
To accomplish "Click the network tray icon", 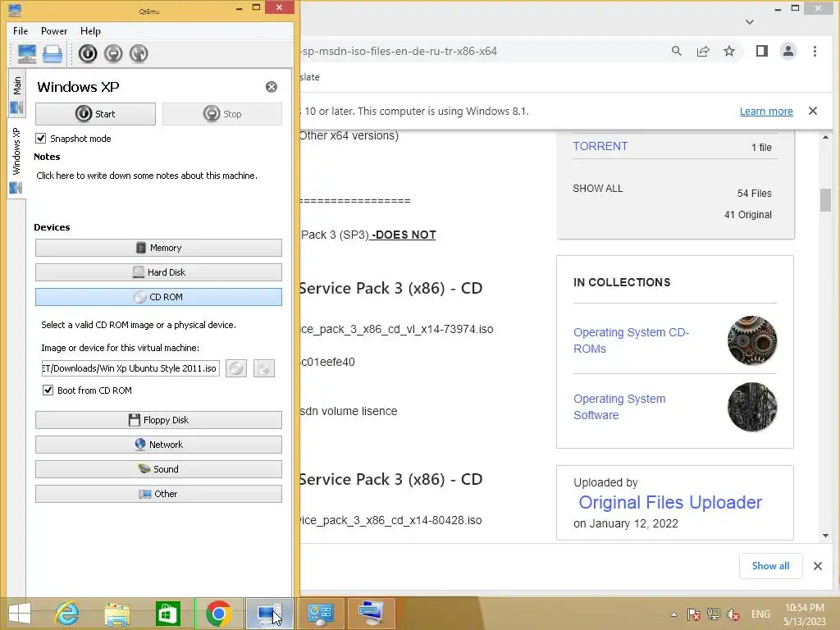I will tap(714, 614).
